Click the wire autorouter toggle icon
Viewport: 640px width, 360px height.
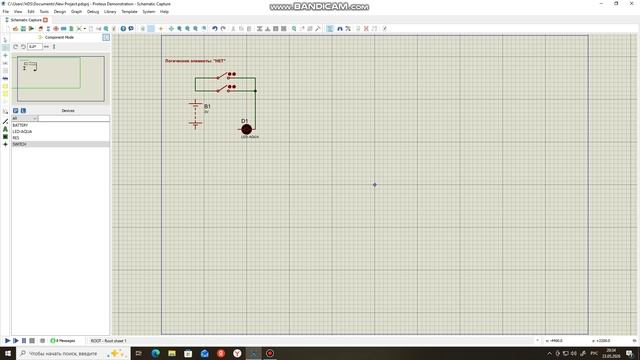click(x=330, y=29)
